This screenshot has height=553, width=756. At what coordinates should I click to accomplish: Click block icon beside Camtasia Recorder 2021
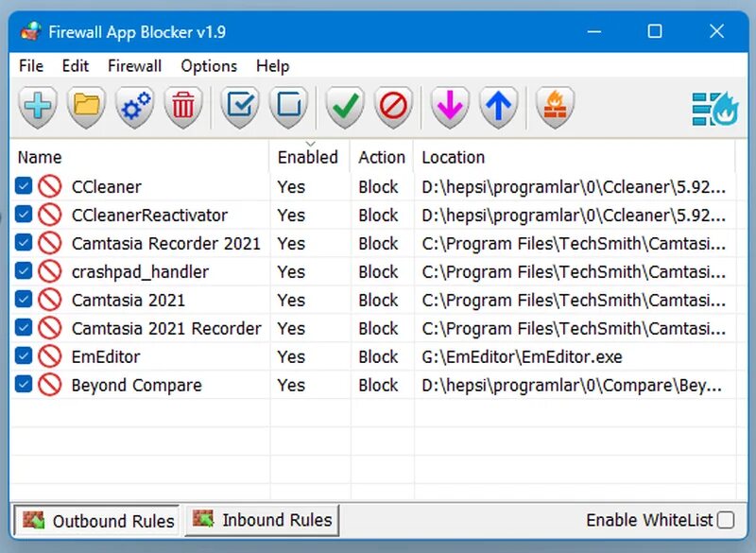pos(50,243)
